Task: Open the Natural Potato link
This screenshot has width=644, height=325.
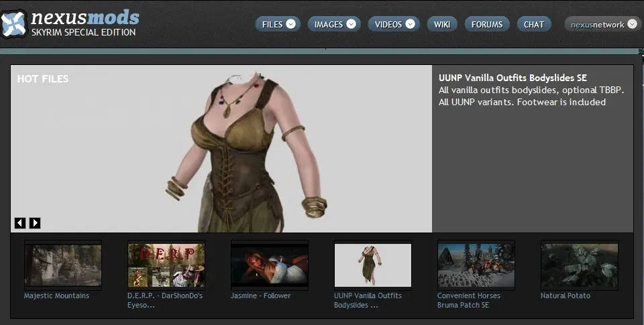Action: [565, 296]
